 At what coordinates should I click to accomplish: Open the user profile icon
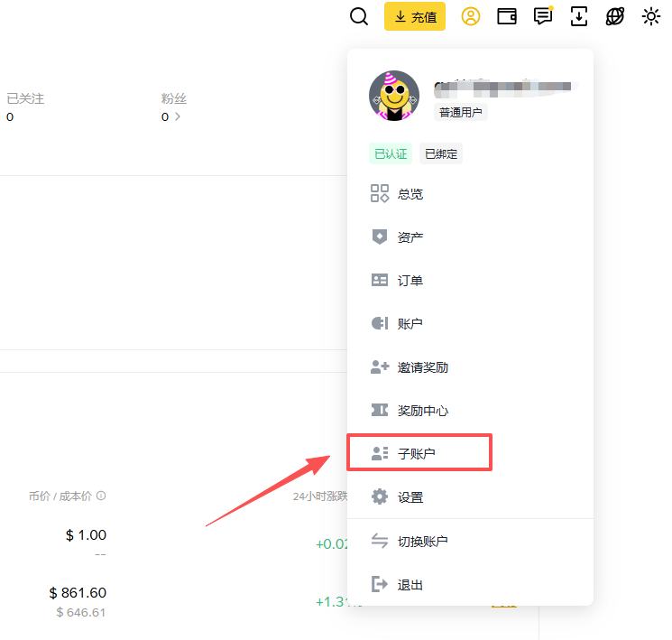(470, 17)
